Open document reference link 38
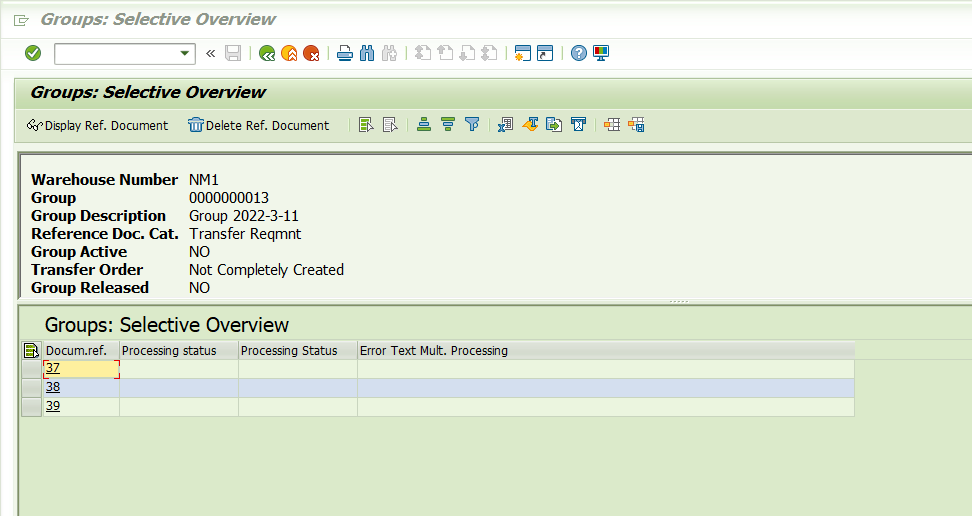972x516 pixels. click(53, 387)
